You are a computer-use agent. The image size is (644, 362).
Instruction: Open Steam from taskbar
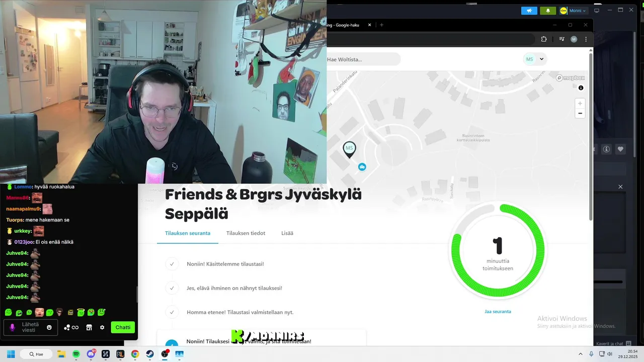pos(150,354)
